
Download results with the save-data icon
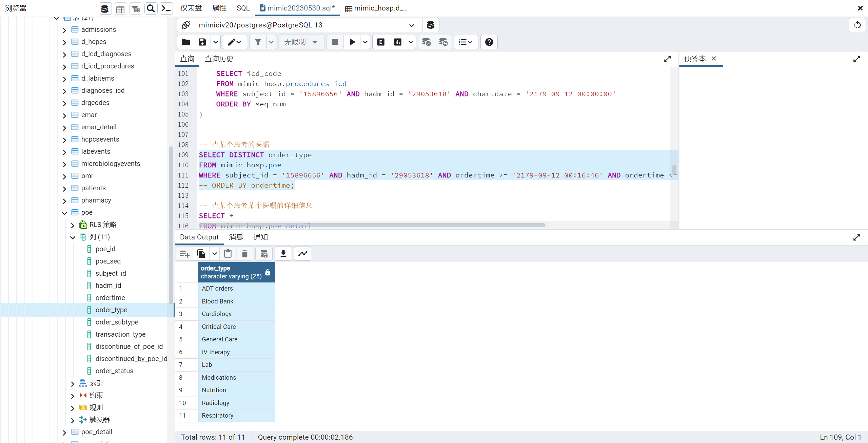point(283,254)
